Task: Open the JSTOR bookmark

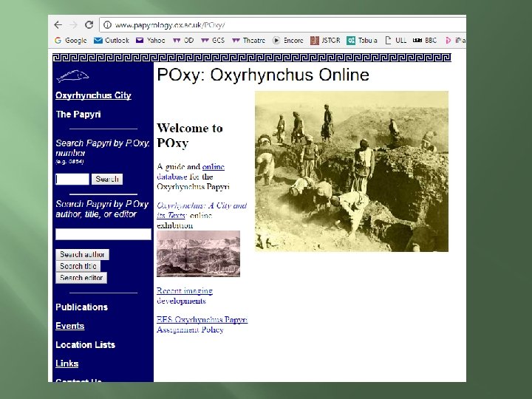Action: tap(325, 41)
